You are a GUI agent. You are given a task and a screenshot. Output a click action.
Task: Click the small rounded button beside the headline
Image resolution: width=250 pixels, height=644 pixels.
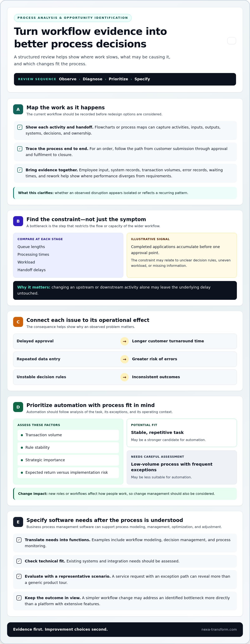(231, 41)
